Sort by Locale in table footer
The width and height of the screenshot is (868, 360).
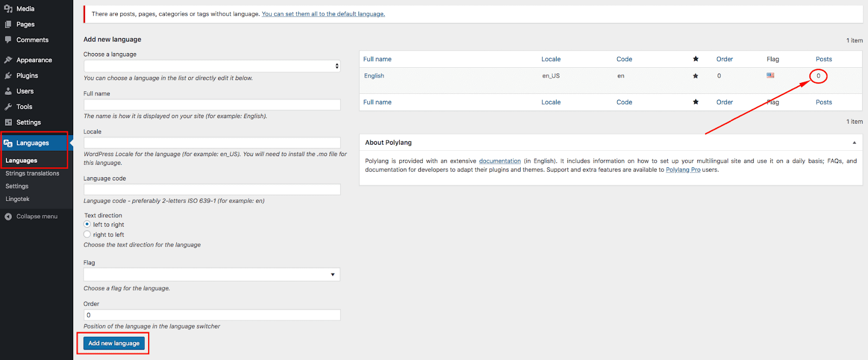point(551,102)
